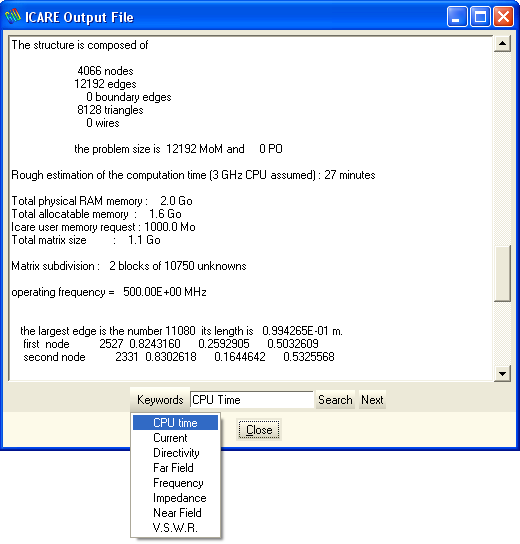Click the 'Total matrix size' line
This screenshot has width=520, height=544.
tap(86, 240)
